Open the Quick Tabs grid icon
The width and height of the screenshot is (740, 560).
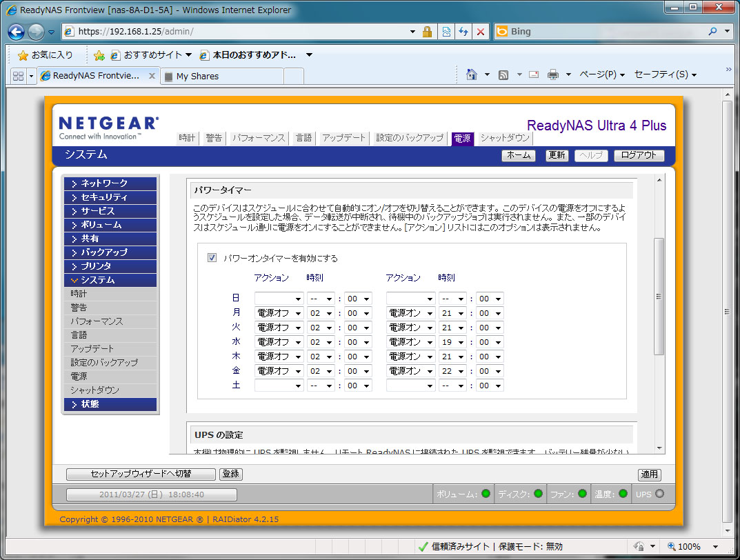pos(19,76)
